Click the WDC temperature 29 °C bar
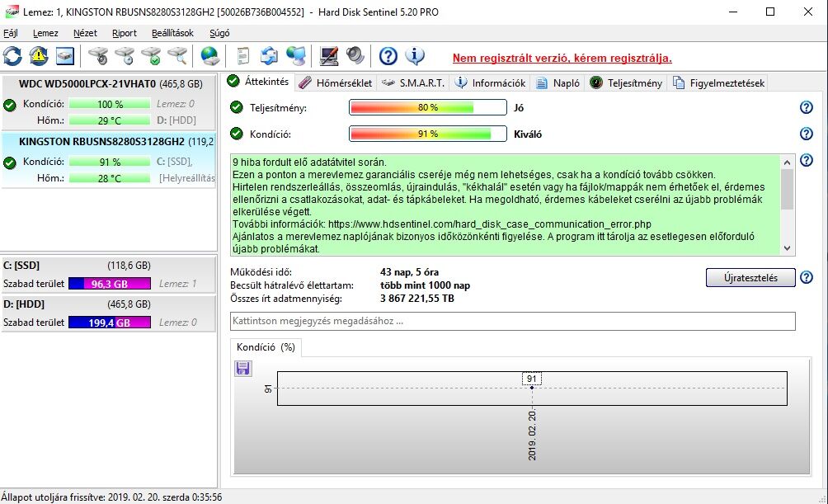Image resolution: width=828 pixels, height=504 pixels. [x=110, y=120]
